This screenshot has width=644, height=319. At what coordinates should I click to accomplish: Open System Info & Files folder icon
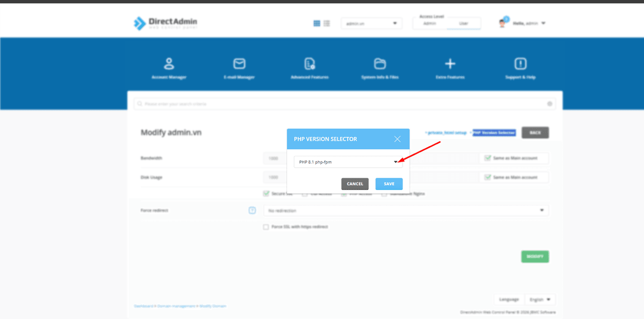point(380,64)
